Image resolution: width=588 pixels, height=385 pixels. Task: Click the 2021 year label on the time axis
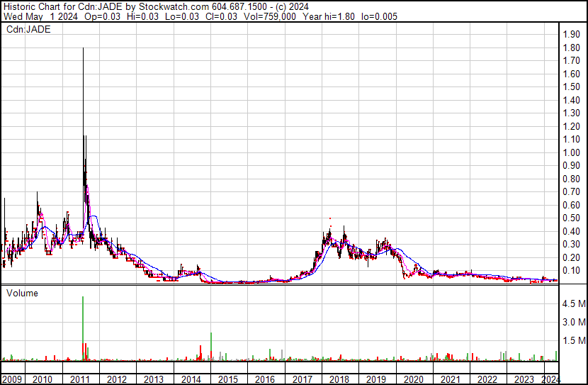pyautogui.click(x=451, y=379)
